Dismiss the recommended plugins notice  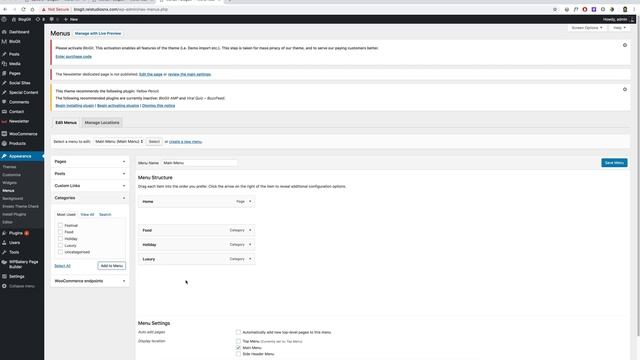coord(625,89)
